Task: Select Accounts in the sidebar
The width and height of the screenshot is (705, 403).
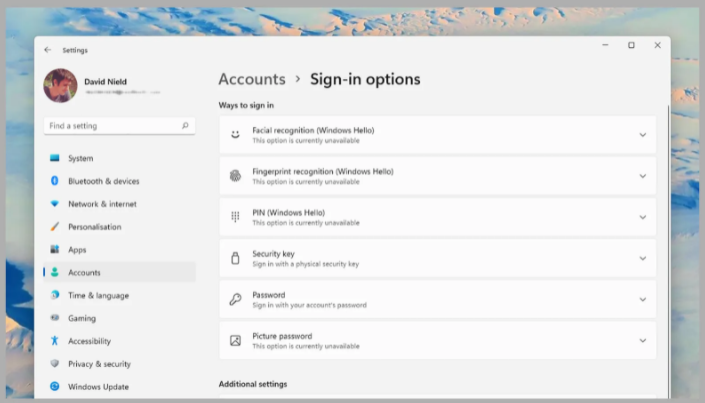Action: click(120, 273)
